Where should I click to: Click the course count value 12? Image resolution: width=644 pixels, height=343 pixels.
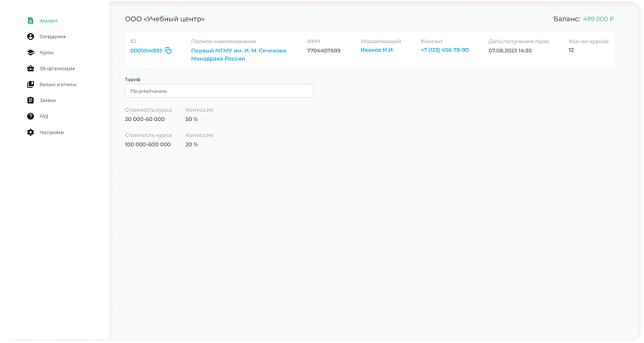[571, 51]
